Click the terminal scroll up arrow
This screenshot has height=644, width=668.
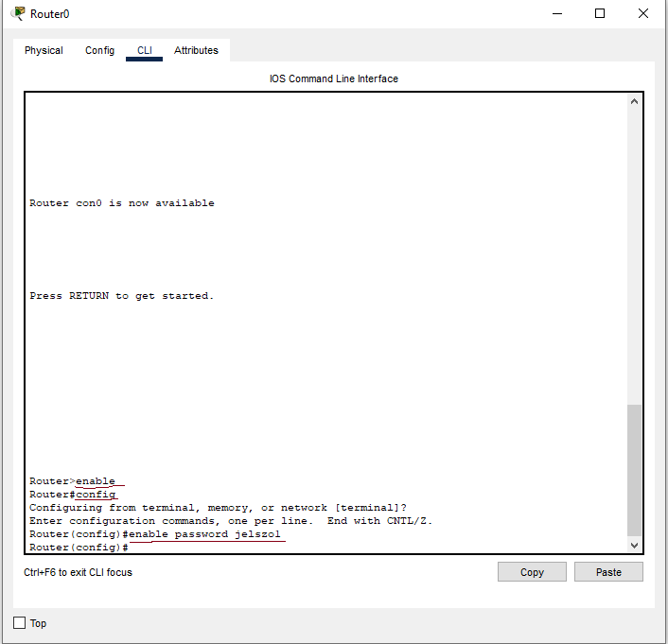tap(635, 101)
